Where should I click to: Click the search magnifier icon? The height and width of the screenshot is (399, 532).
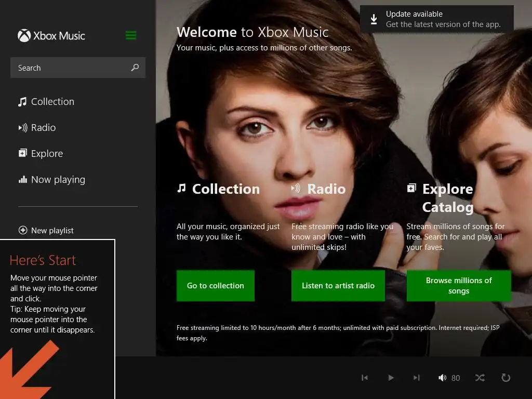(135, 68)
